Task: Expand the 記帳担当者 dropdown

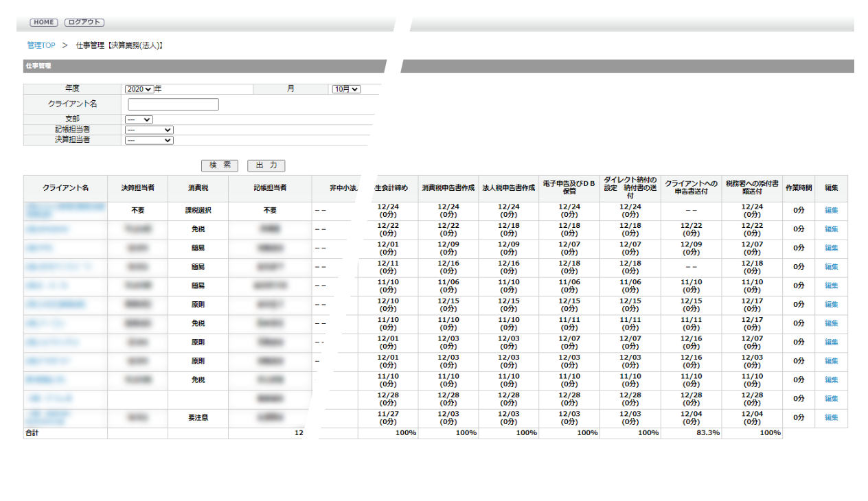Action: tap(148, 130)
